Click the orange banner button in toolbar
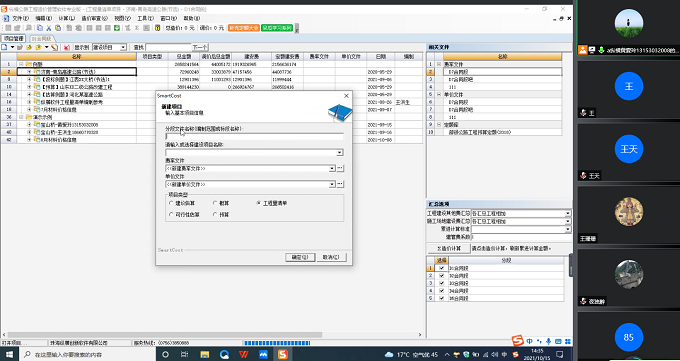 coord(244,28)
